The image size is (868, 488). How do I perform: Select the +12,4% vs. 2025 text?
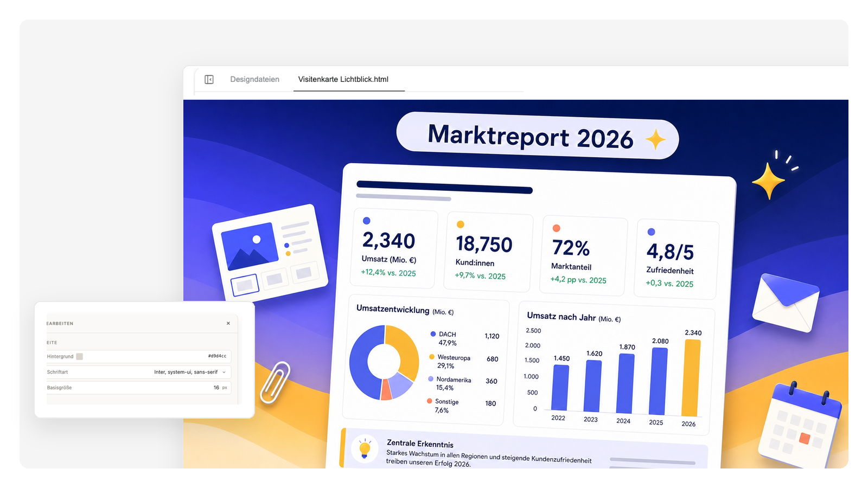(388, 273)
